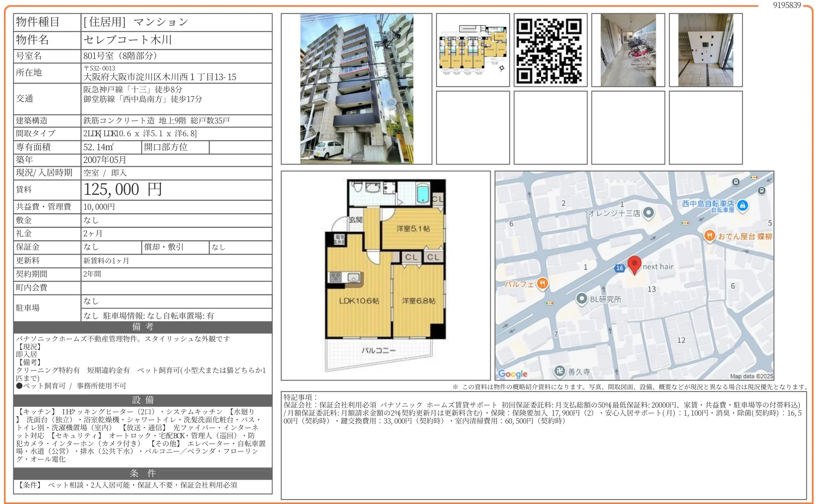Open the building exterior photo

click(x=357, y=89)
